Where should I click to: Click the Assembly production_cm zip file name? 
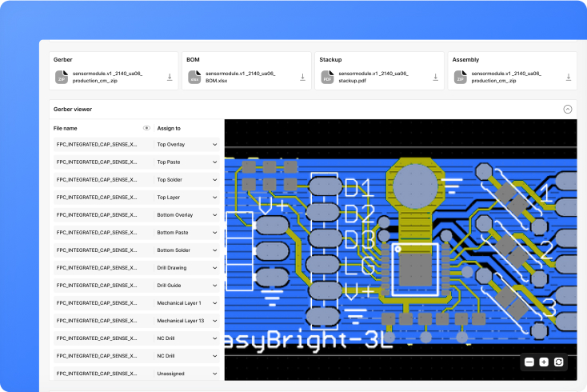click(506, 77)
